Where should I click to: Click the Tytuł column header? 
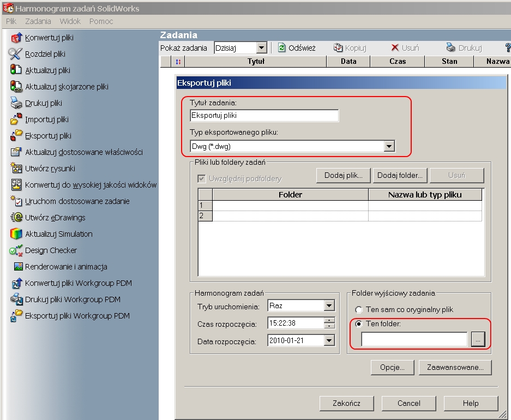pyautogui.click(x=256, y=62)
